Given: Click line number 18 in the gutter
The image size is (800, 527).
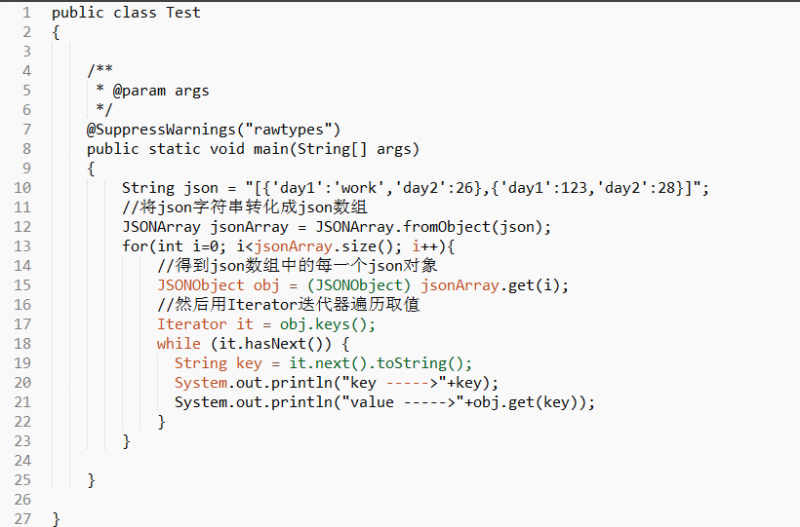Looking at the screenshot, I should coord(22,344).
